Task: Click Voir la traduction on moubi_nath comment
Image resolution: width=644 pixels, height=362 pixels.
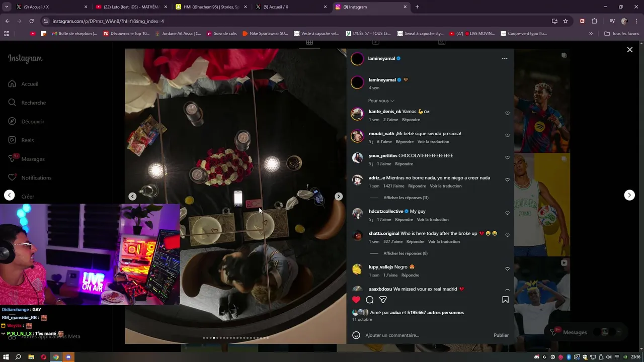Action: [433, 142]
